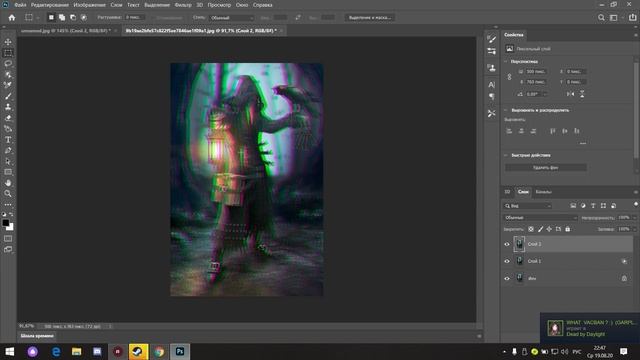Toggle lock transparent pixels

click(531, 229)
